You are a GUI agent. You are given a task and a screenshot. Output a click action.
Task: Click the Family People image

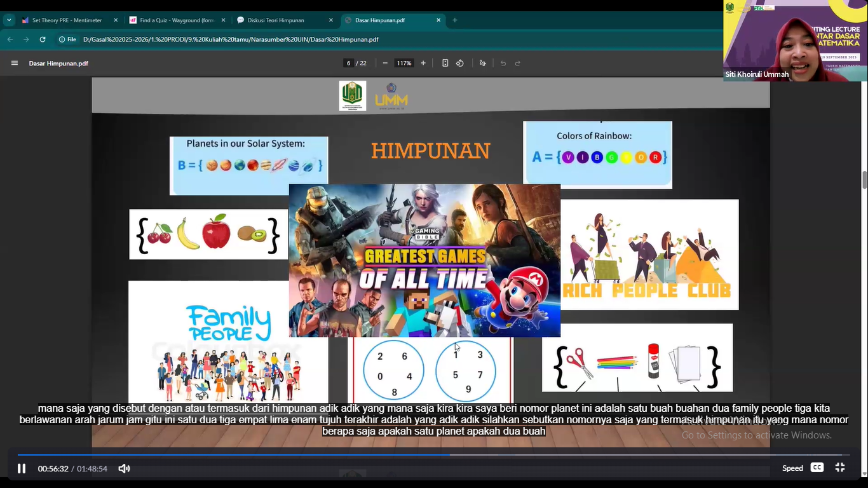(228, 342)
